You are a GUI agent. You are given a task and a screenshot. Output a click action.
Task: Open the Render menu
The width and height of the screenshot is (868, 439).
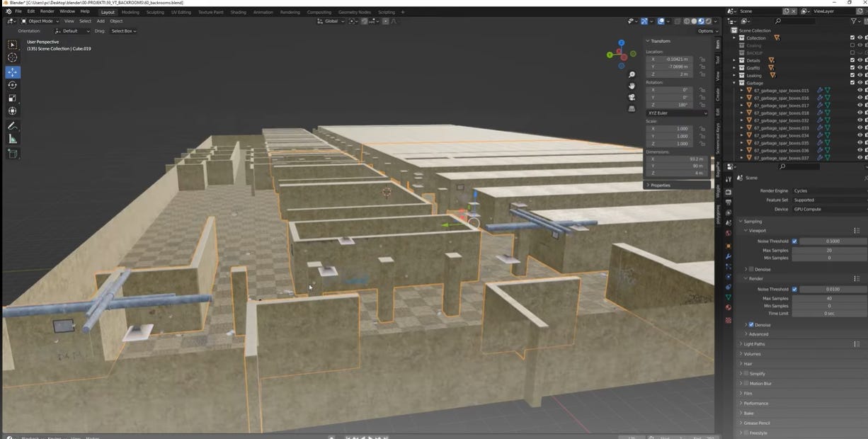pos(47,11)
